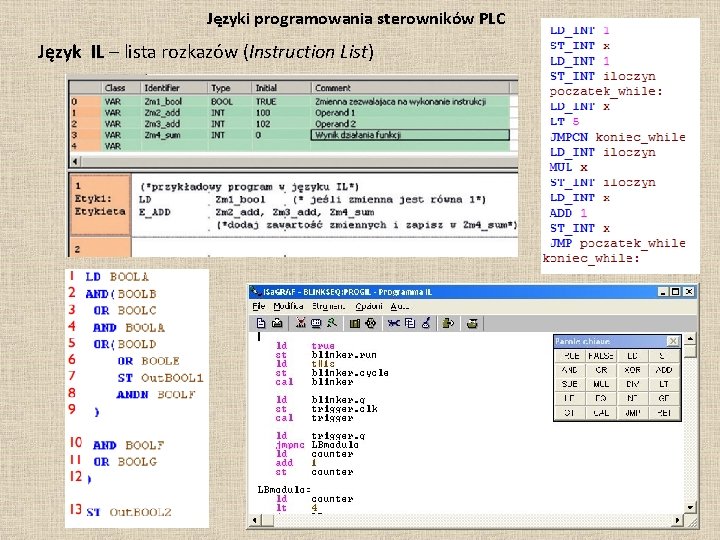Click the JMP keyword button
This screenshot has height=540, width=720.
[632, 413]
